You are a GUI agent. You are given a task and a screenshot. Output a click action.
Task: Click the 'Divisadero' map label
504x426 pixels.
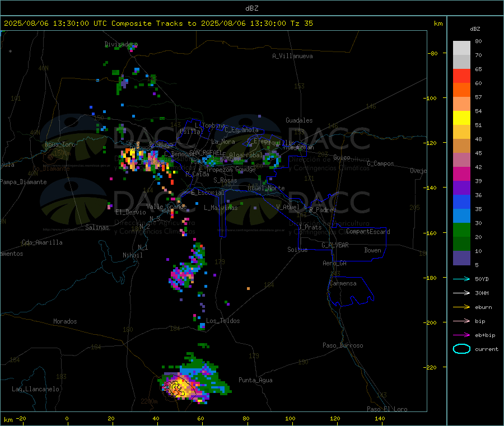click(121, 44)
